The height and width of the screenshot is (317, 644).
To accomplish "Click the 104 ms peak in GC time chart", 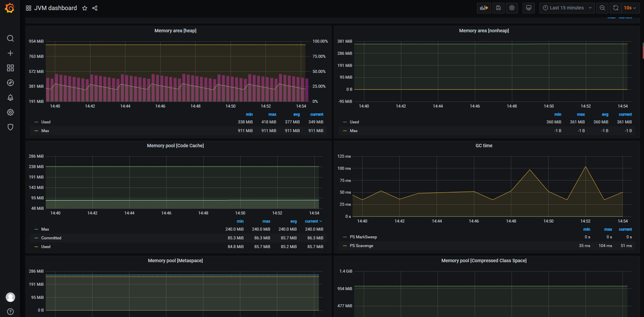I will (586, 167).
